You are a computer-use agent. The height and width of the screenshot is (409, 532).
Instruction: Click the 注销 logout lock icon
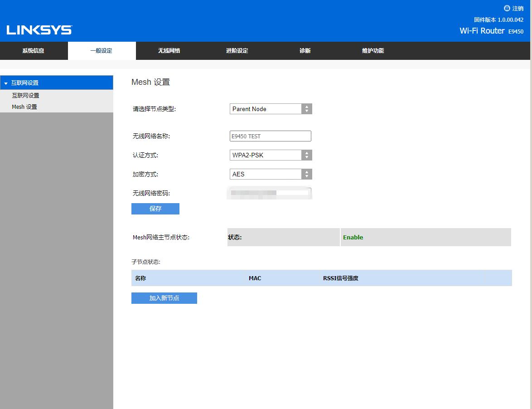pyautogui.click(x=507, y=8)
